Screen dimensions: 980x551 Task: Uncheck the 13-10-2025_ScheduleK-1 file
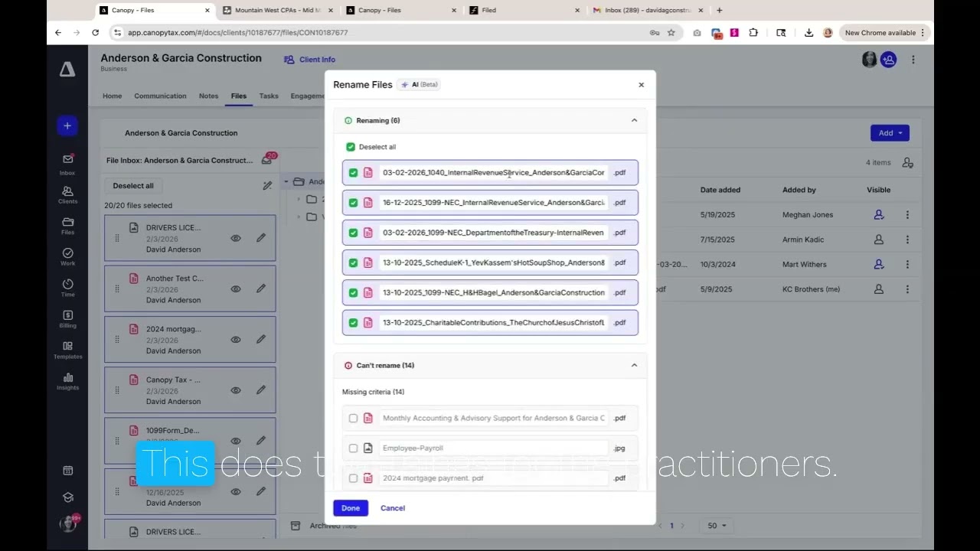(x=353, y=262)
